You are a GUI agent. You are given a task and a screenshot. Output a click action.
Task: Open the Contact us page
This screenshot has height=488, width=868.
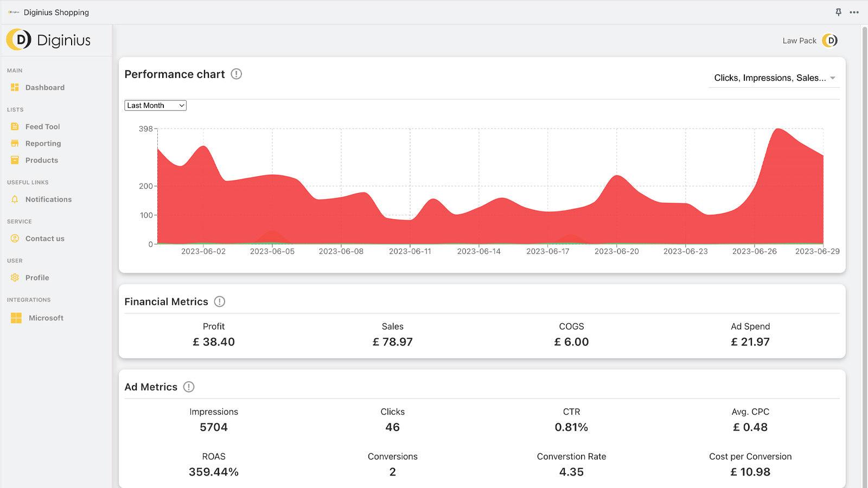point(45,239)
